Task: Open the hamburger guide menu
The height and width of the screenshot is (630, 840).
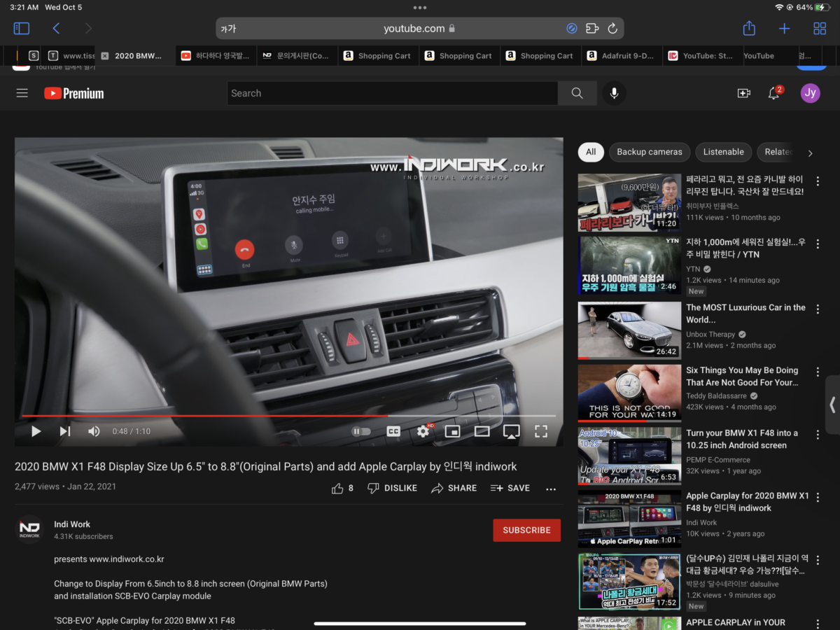Action: point(22,93)
